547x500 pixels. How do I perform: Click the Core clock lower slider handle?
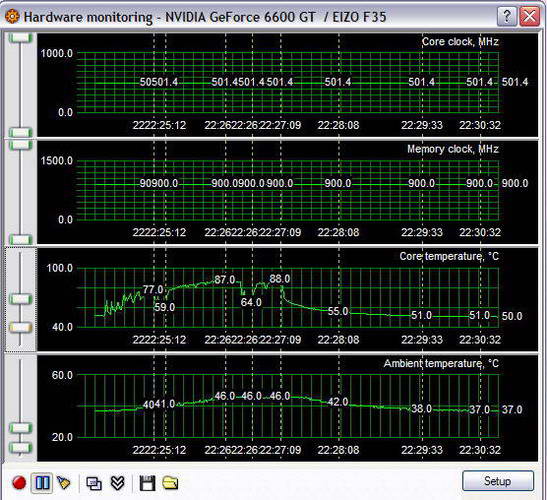pyautogui.click(x=21, y=132)
